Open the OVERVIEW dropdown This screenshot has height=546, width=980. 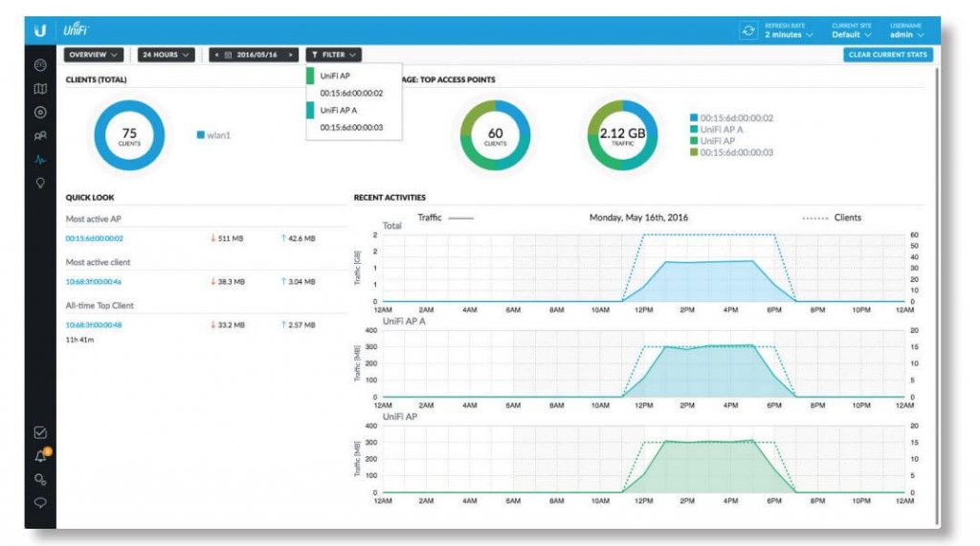(x=93, y=55)
